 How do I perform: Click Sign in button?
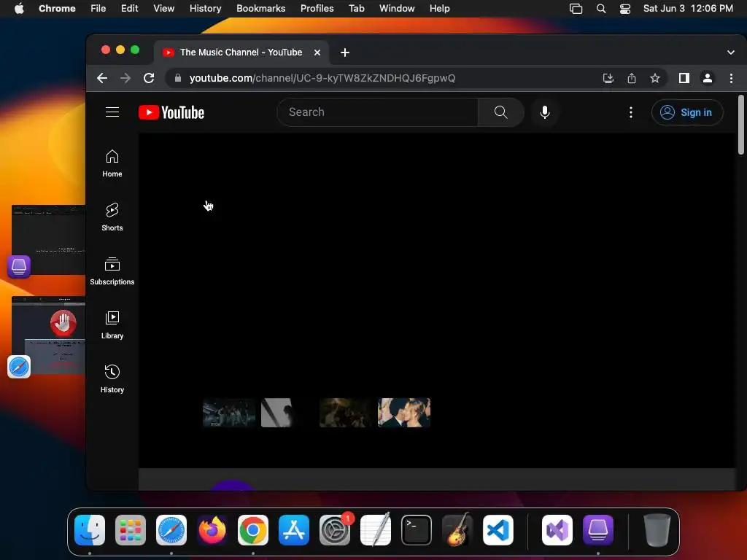point(687,112)
